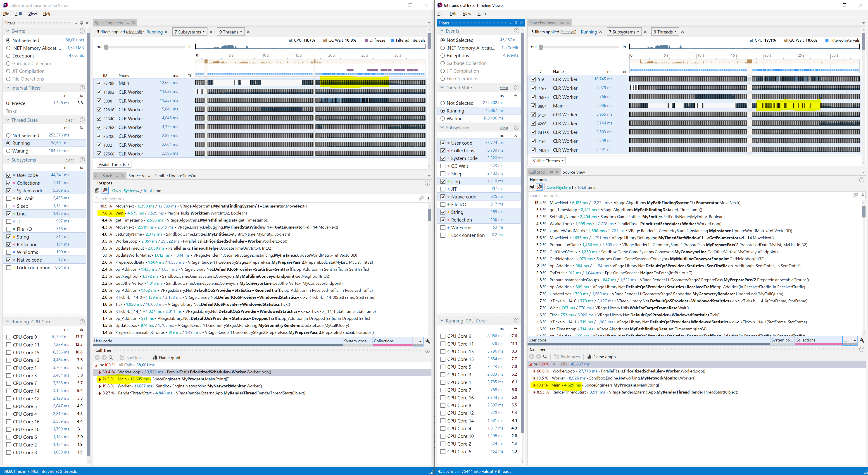Viewport: 868px width, 475px height.
Task: Enable the GC Wait subsystem checkbox in the left panel
Action: [9, 198]
